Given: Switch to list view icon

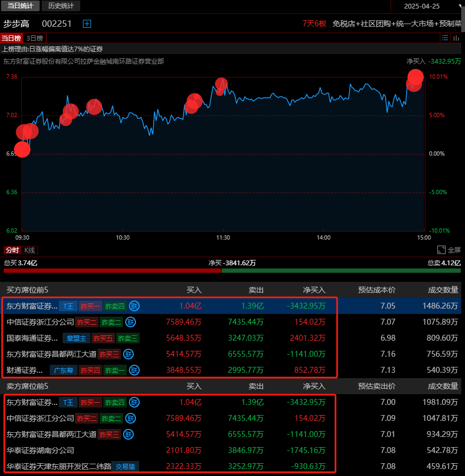Looking at the screenshot, I should tap(445, 38).
